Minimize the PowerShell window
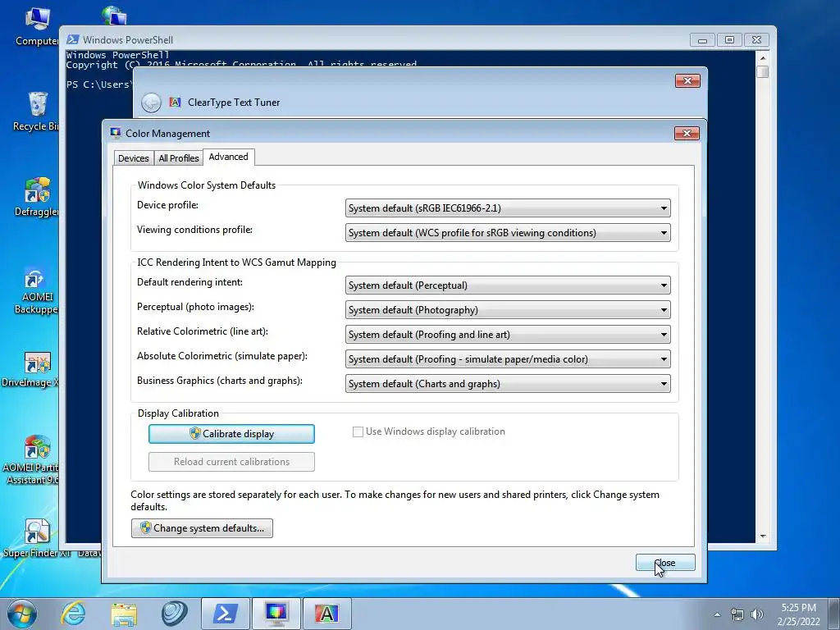The height and width of the screenshot is (630, 840). pos(702,40)
